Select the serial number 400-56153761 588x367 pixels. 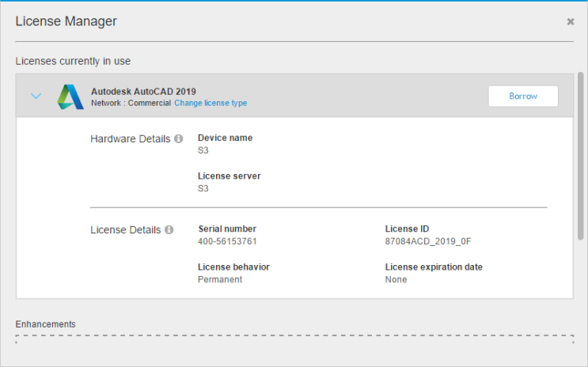pos(227,241)
